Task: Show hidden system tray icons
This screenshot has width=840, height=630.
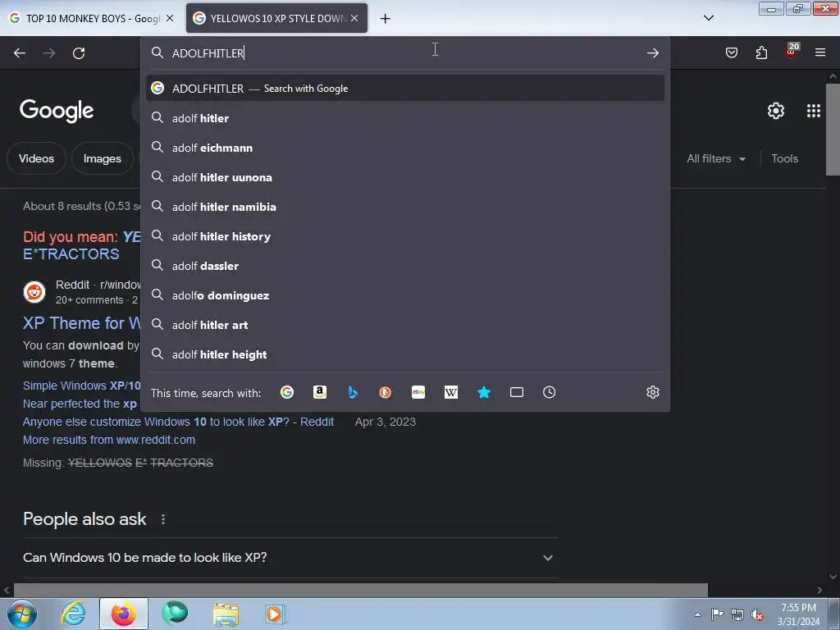Action: (697, 615)
